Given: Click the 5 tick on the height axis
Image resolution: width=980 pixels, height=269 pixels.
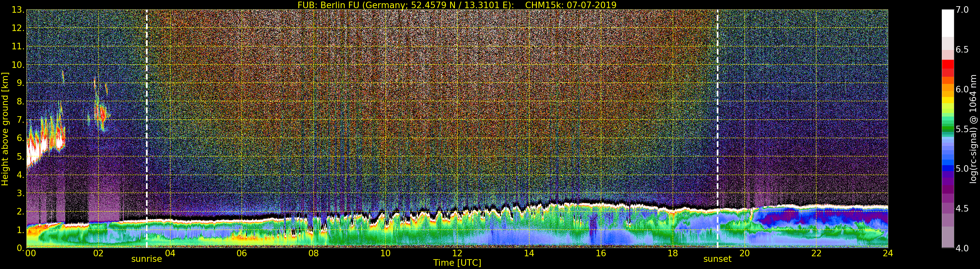Looking at the screenshot, I should 20,157.
